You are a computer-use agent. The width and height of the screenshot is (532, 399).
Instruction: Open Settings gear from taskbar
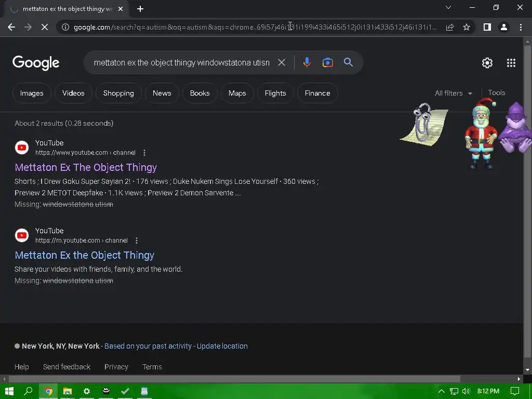[87, 391]
